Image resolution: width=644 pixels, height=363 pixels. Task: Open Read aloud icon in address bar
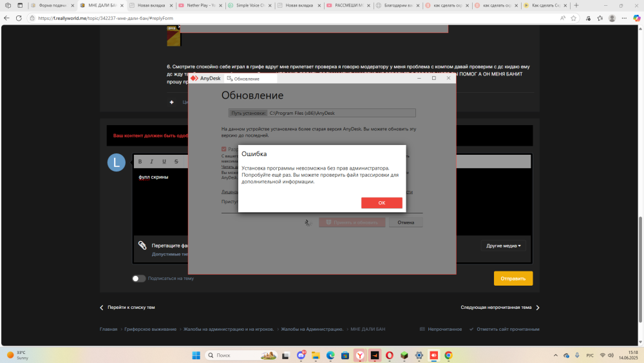[x=562, y=18]
